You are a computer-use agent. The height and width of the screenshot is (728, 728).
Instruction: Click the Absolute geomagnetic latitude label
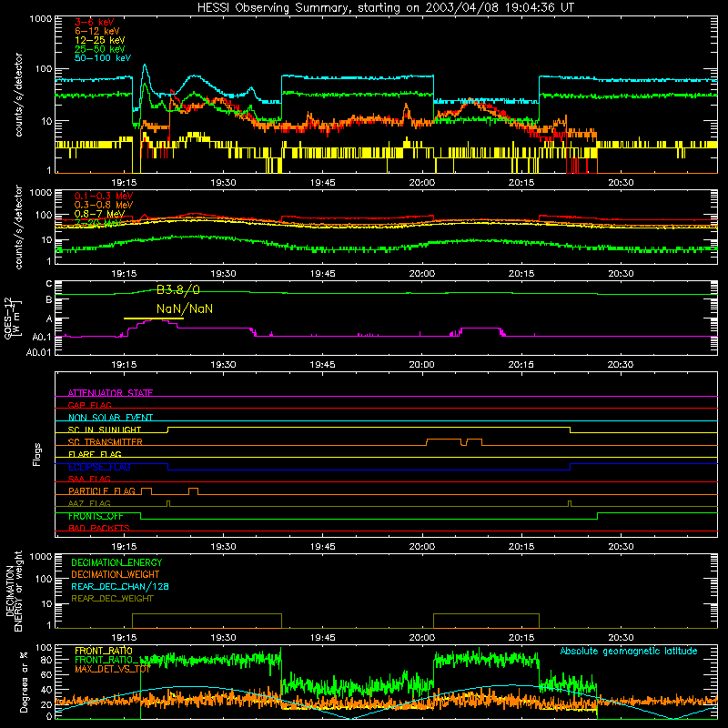[x=629, y=652]
